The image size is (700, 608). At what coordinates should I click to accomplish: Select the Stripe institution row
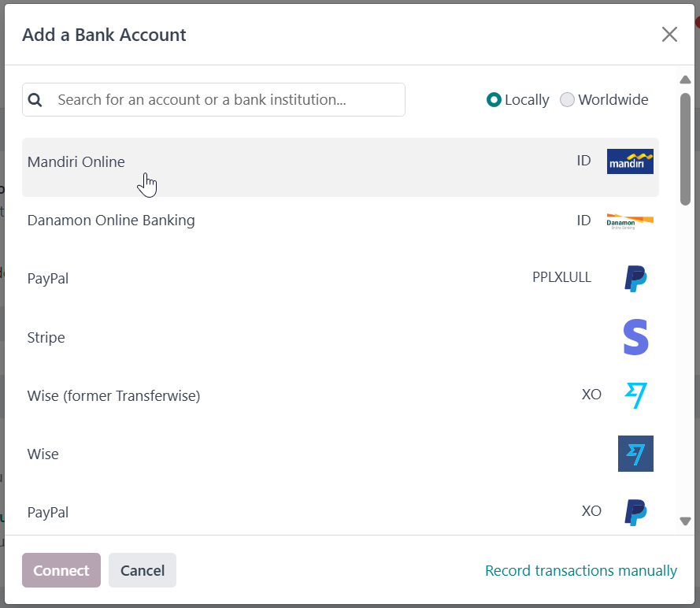tap(341, 338)
